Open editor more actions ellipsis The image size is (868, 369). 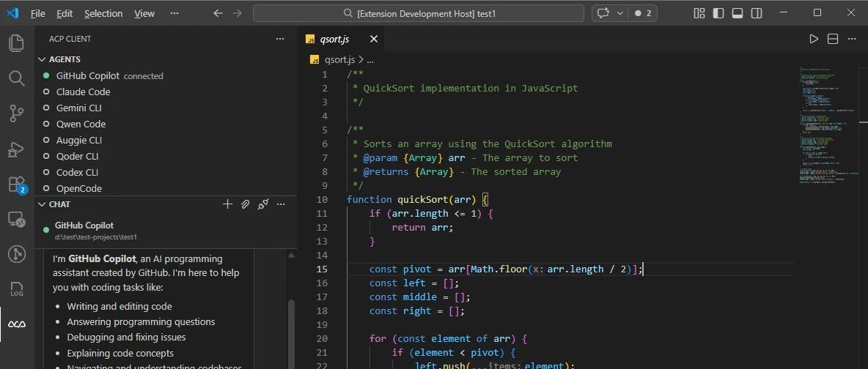coord(851,39)
